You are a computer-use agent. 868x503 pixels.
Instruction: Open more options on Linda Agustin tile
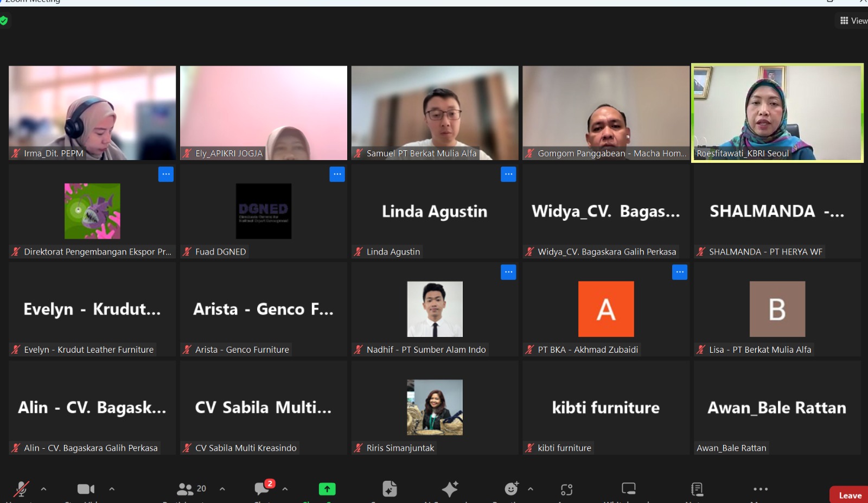click(508, 174)
